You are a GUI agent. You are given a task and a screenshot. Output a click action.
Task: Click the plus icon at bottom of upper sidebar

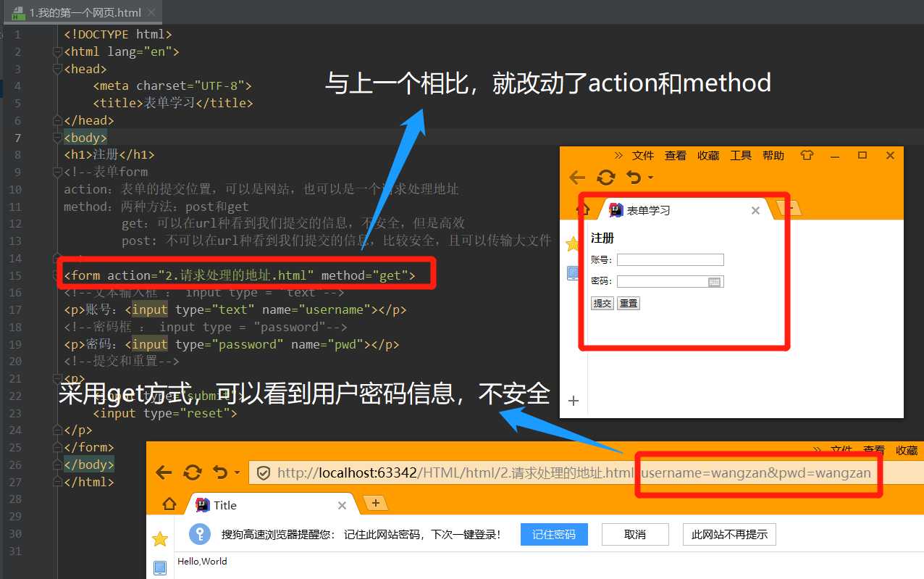pos(573,401)
